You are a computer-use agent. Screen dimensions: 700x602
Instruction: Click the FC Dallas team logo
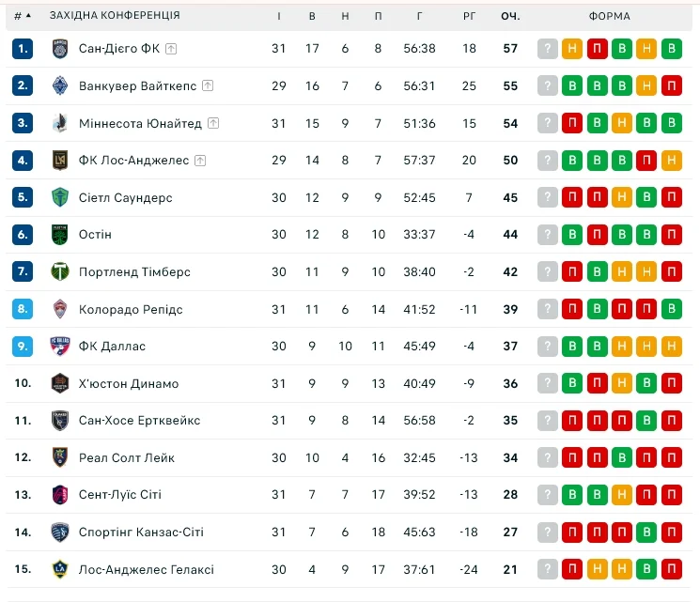pos(60,347)
